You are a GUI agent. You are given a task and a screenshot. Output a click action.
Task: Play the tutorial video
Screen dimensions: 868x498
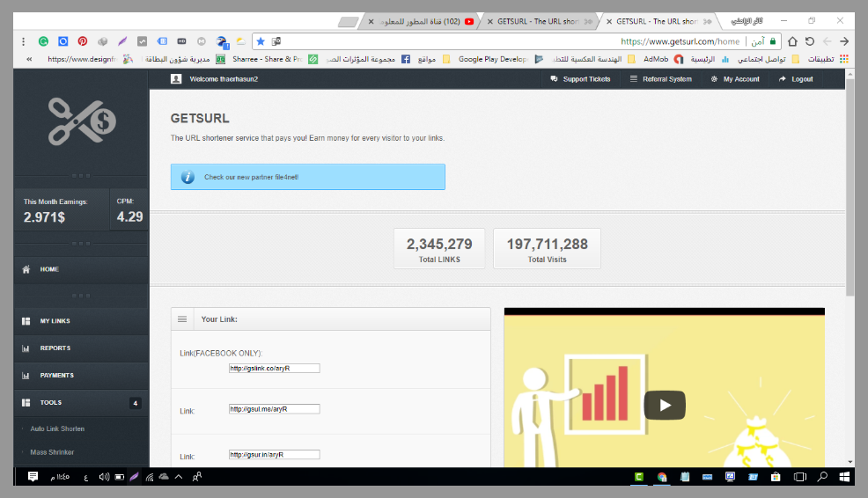tap(665, 405)
